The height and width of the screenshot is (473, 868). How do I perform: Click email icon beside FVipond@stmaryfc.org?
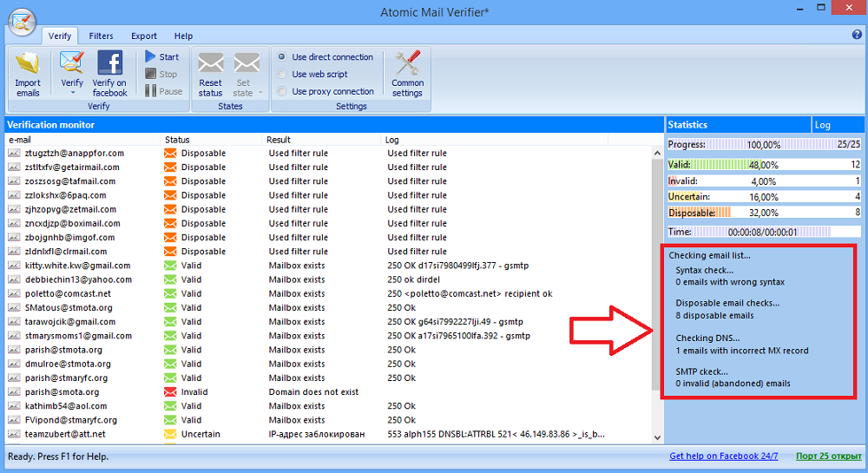(15, 420)
